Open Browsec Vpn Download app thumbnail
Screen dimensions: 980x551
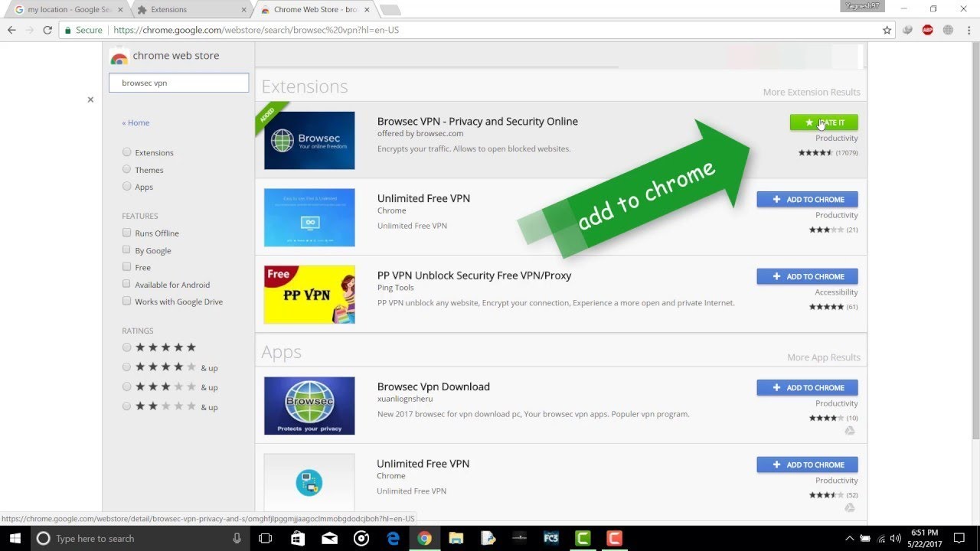[309, 406]
